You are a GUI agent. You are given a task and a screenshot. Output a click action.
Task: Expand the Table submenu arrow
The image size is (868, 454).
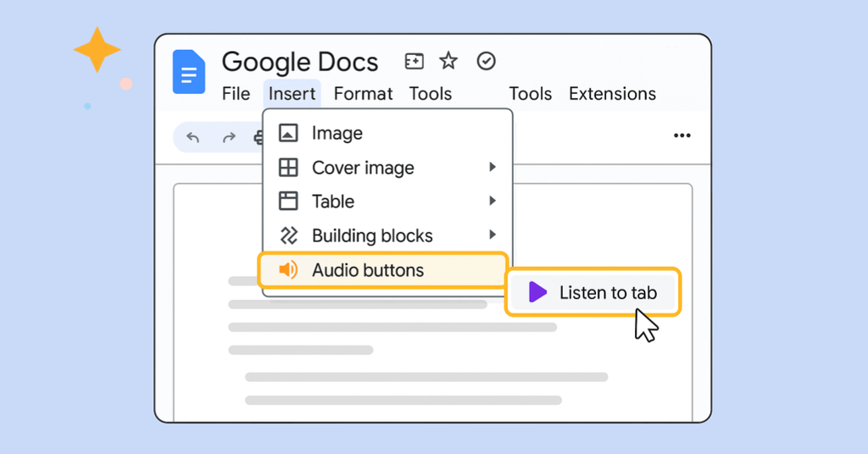[492, 202]
